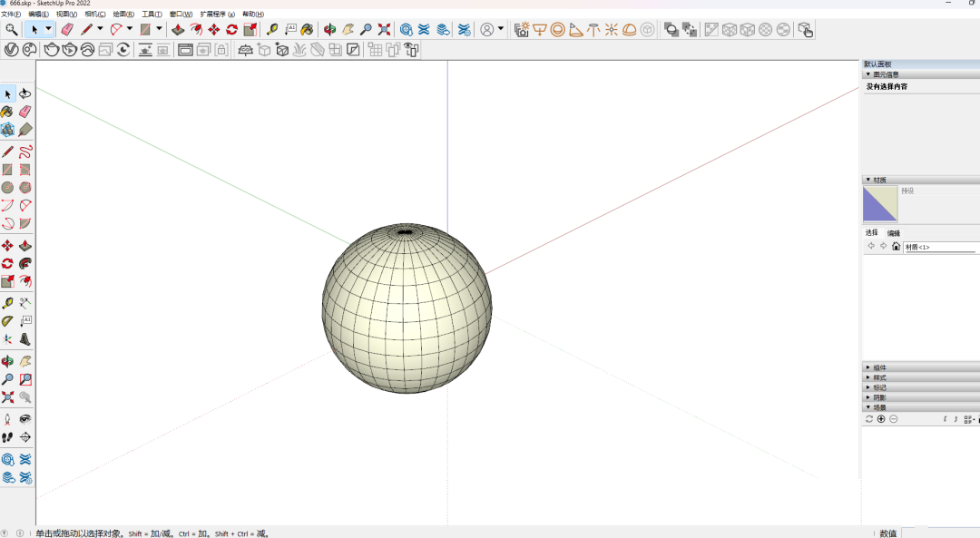Click the Zoom Extents icon

384,29
